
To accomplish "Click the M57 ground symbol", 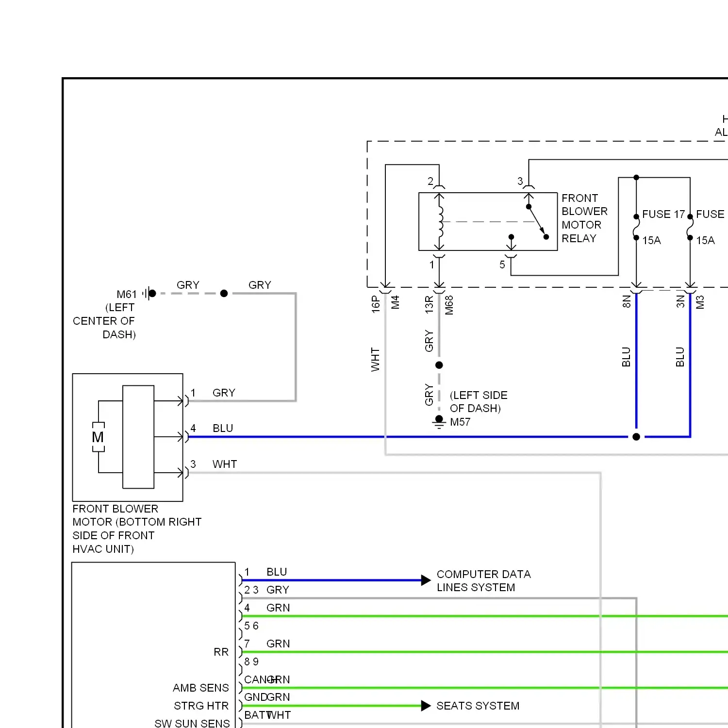I will (439, 422).
